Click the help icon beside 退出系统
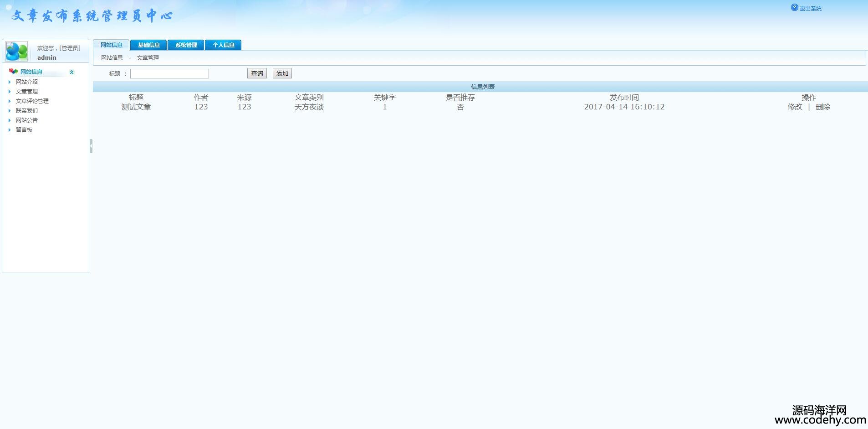The image size is (868, 429). click(x=794, y=8)
